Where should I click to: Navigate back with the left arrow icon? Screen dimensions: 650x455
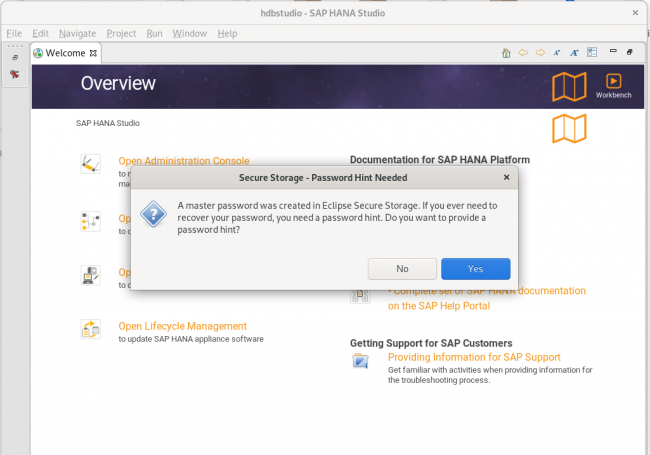point(523,53)
